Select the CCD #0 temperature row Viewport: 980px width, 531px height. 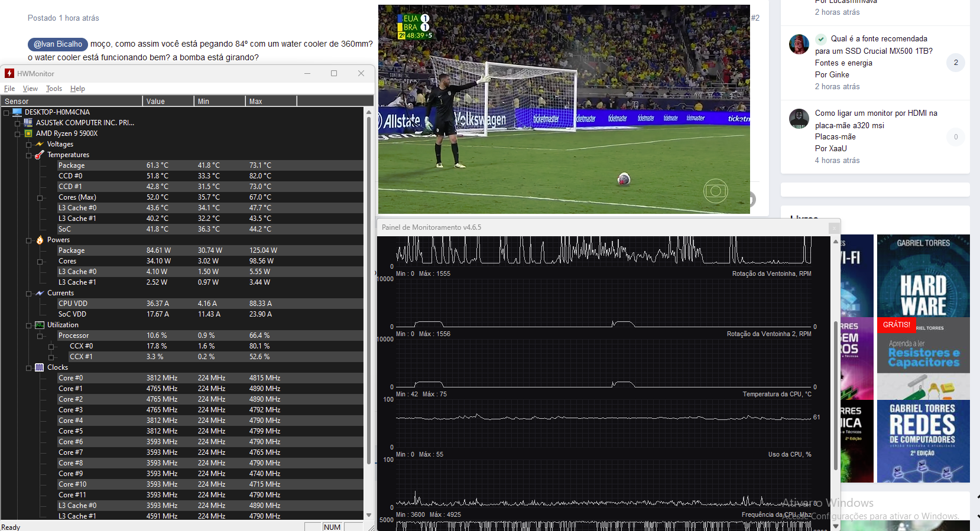coord(210,176)
